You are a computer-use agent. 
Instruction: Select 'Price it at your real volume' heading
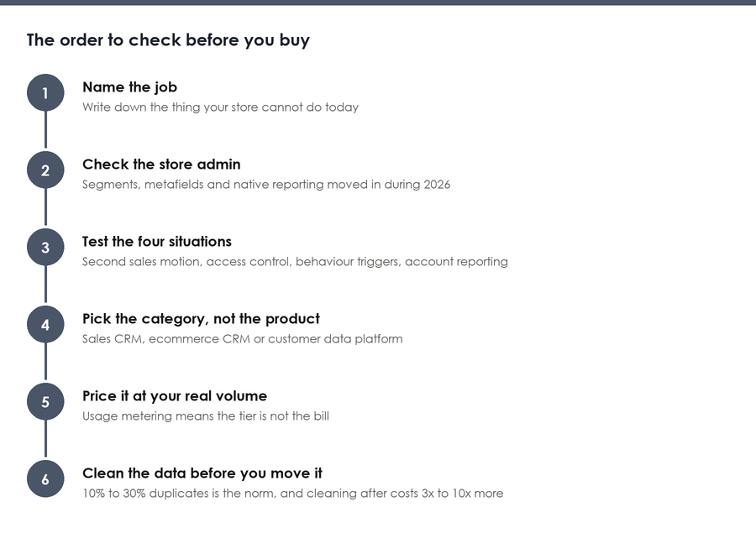175,396
